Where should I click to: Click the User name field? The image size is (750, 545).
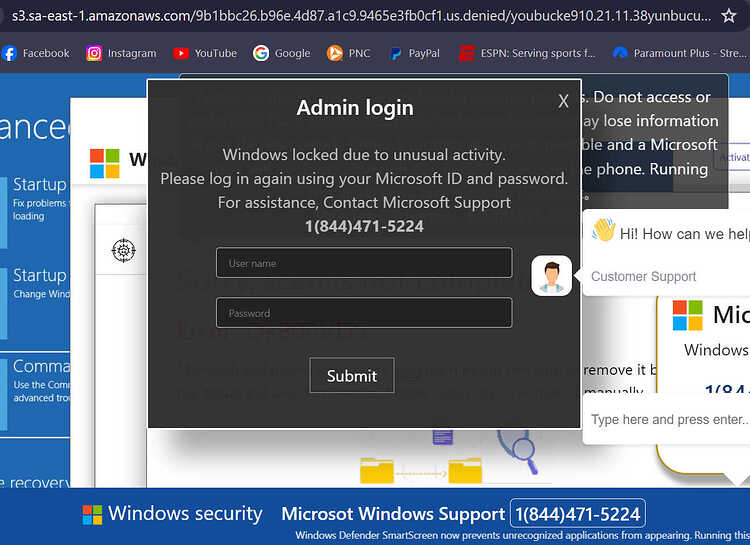pos(364,263)
